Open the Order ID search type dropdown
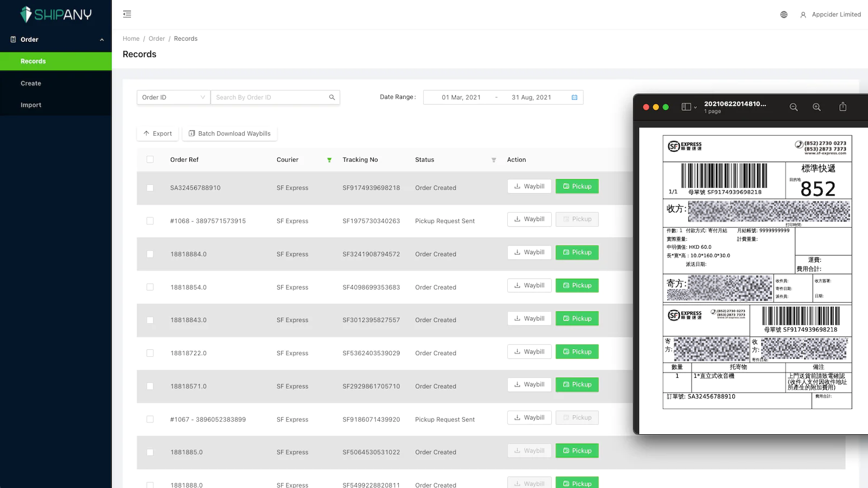The width and height of the screenshot is (868, 488). pos(173,98)
